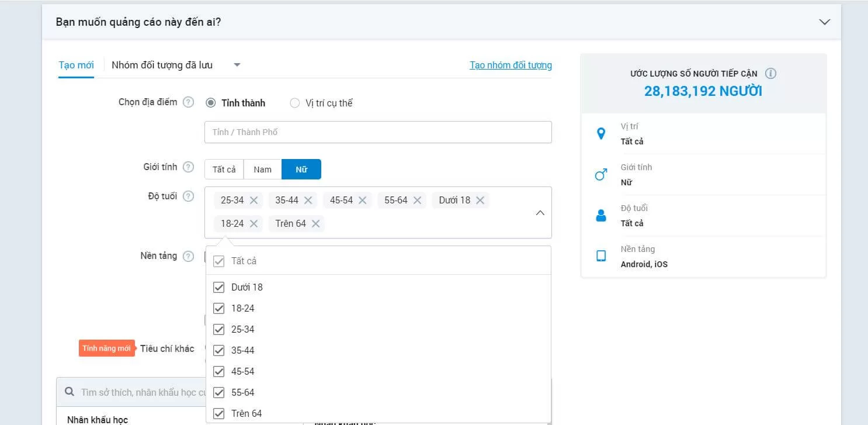The width and height of the screenshot is (868, 425).
Task: Click help icon next to Chọn địa điểm
Action: pyautogui.click(x=188, y=102)
